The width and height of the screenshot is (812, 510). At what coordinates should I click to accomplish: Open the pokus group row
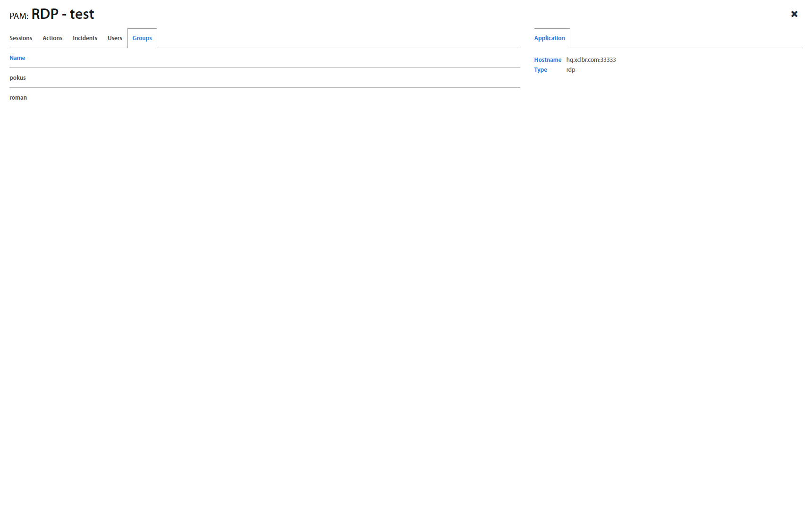point(18,78)
